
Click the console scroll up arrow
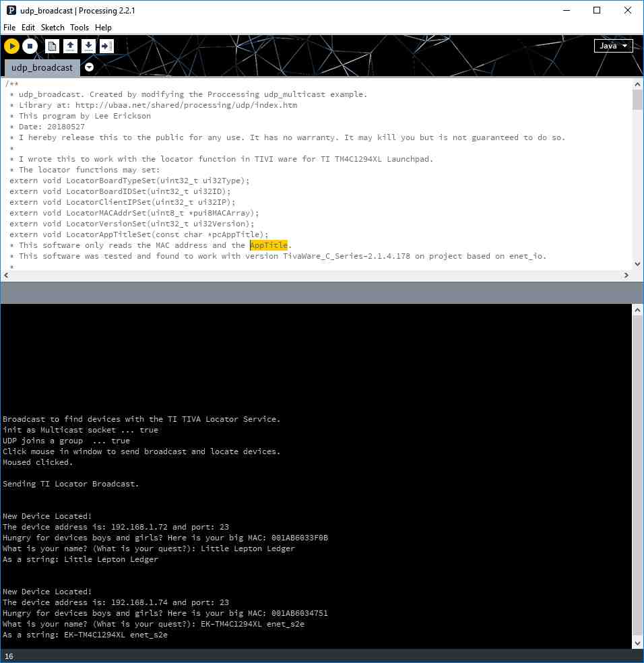pos(637,310)
